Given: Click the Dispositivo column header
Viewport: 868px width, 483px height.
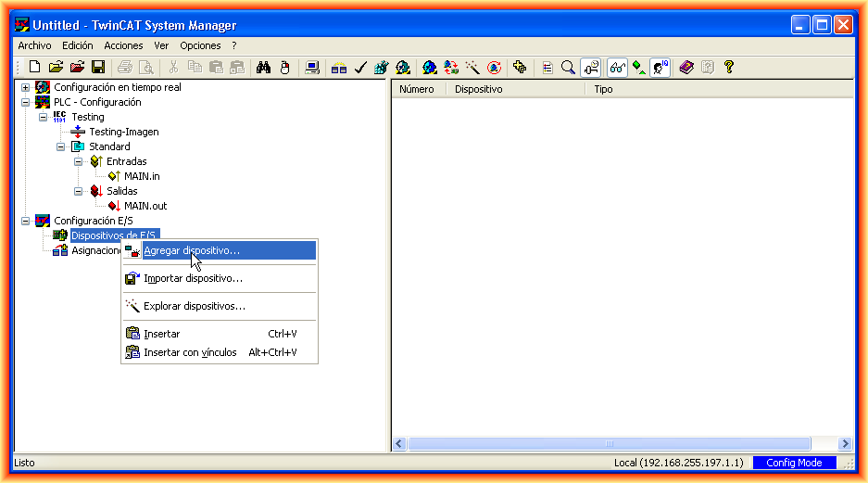Looking at the screenshot, I should tap(479, 90).
